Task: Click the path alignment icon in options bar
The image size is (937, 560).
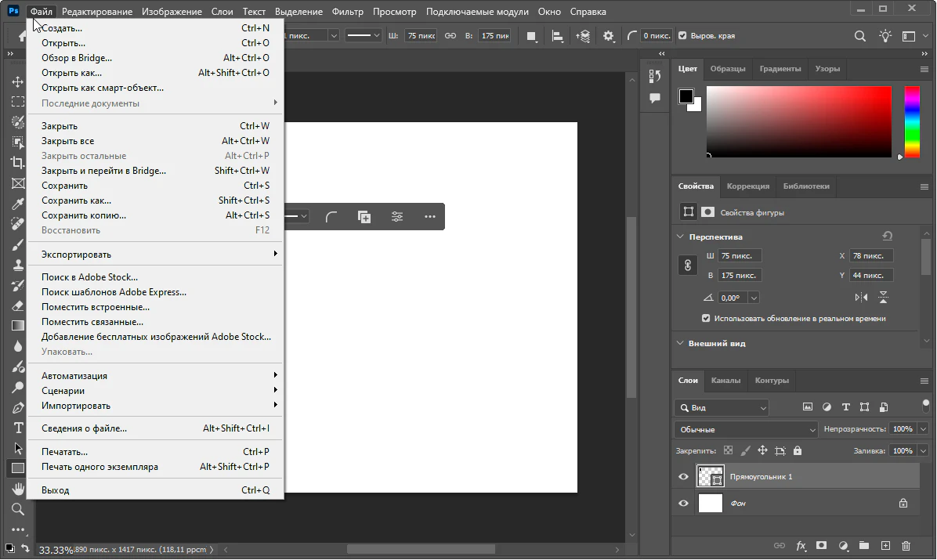Action: point(557,36)
